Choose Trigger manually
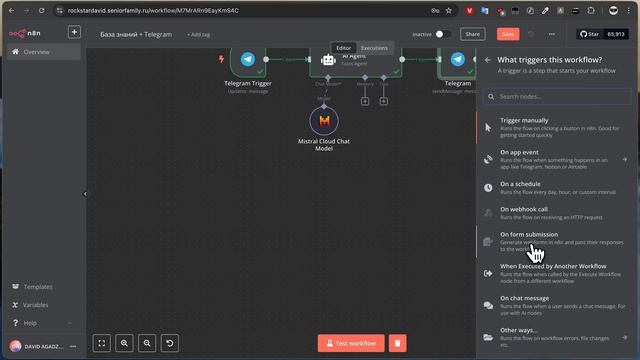The width and height of the screenshot is (640, 360). 556,127
